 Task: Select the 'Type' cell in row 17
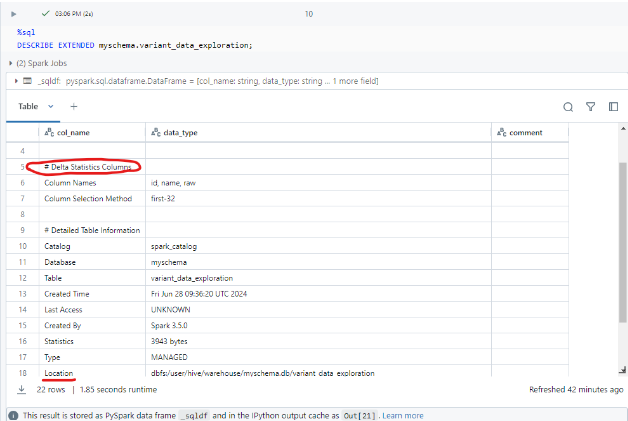pyautogui.click(x=92, y=357)
